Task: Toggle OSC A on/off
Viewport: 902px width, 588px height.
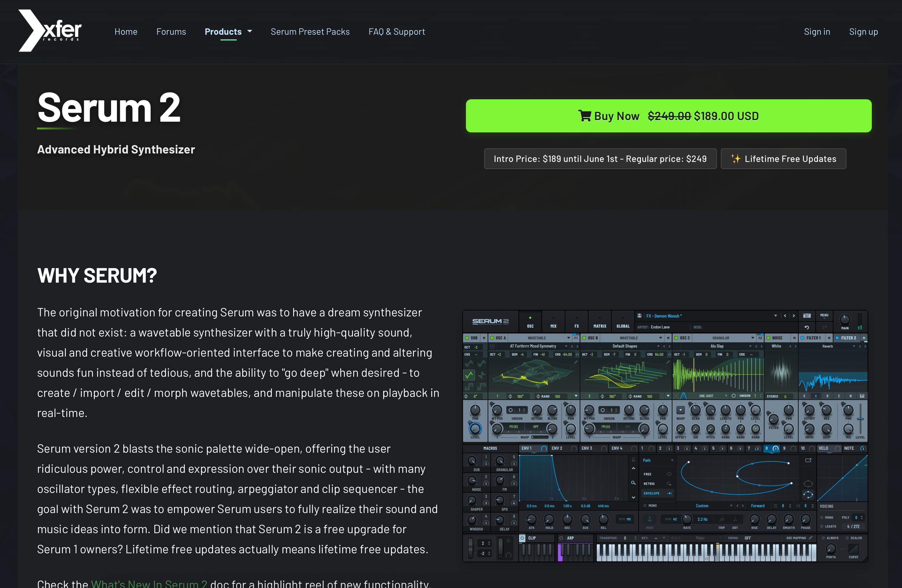Action: tap(492, 338)
